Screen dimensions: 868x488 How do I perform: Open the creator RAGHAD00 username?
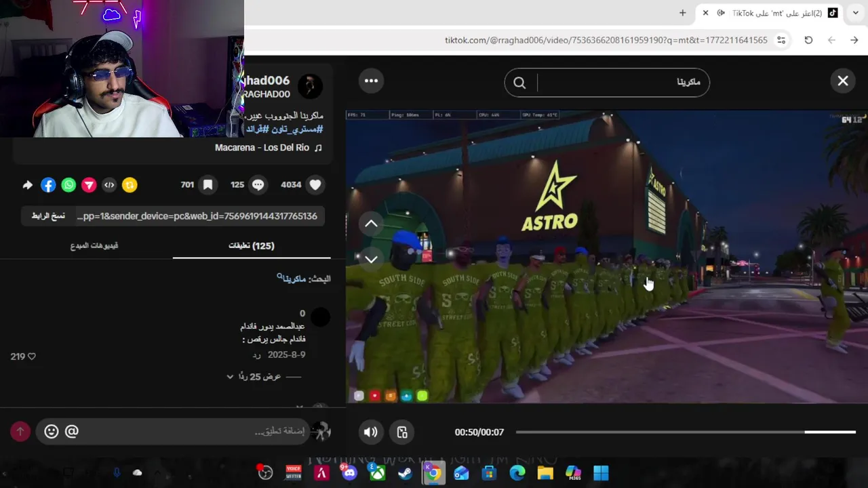point(267,94)
